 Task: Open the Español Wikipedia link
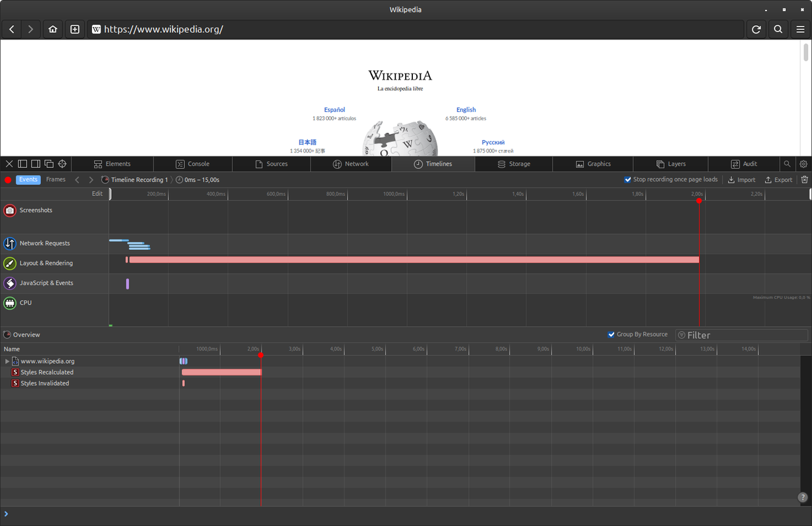point(335,110)
